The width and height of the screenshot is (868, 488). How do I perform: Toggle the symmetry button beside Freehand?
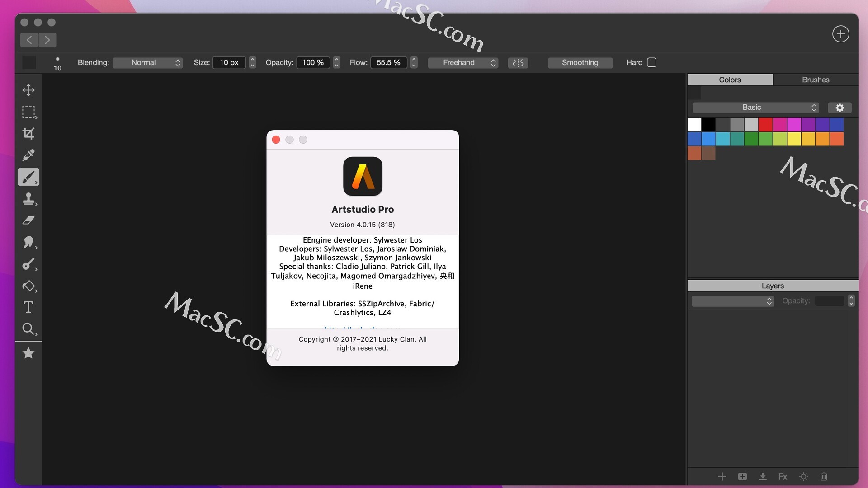pos(518,63)
